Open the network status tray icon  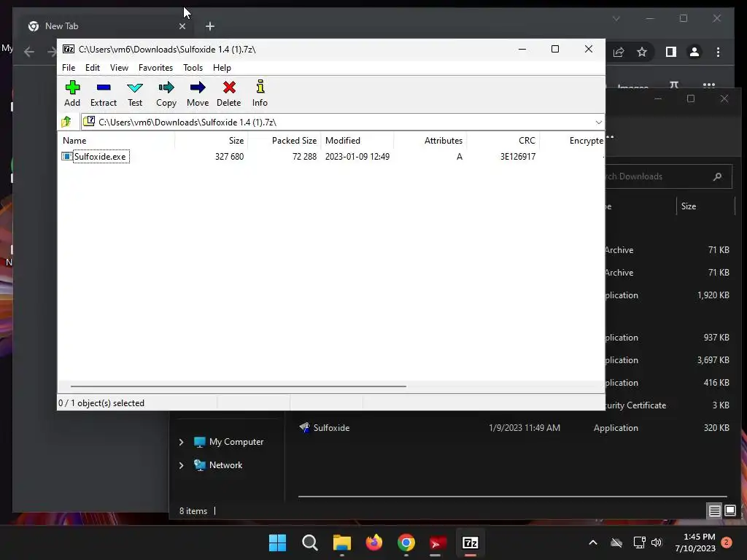[x=639, y=542]
